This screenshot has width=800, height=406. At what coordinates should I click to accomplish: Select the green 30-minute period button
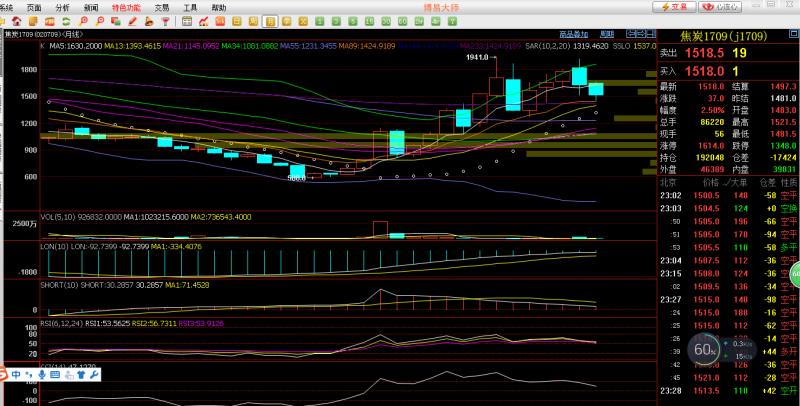(387, 21)
